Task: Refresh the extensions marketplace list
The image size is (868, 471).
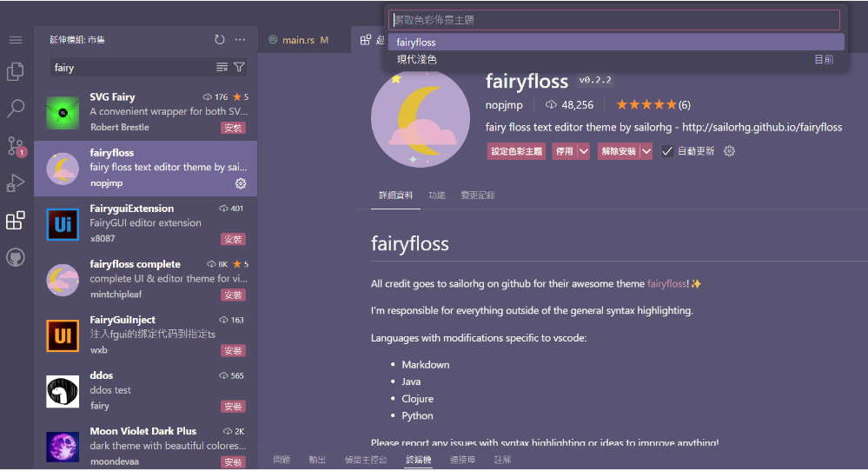Action: click(220, 40)
